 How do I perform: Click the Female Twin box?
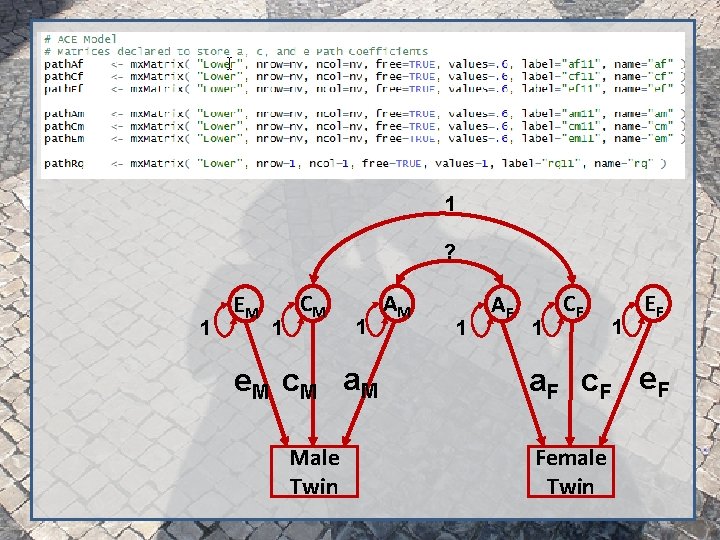[x=571, y=471]
